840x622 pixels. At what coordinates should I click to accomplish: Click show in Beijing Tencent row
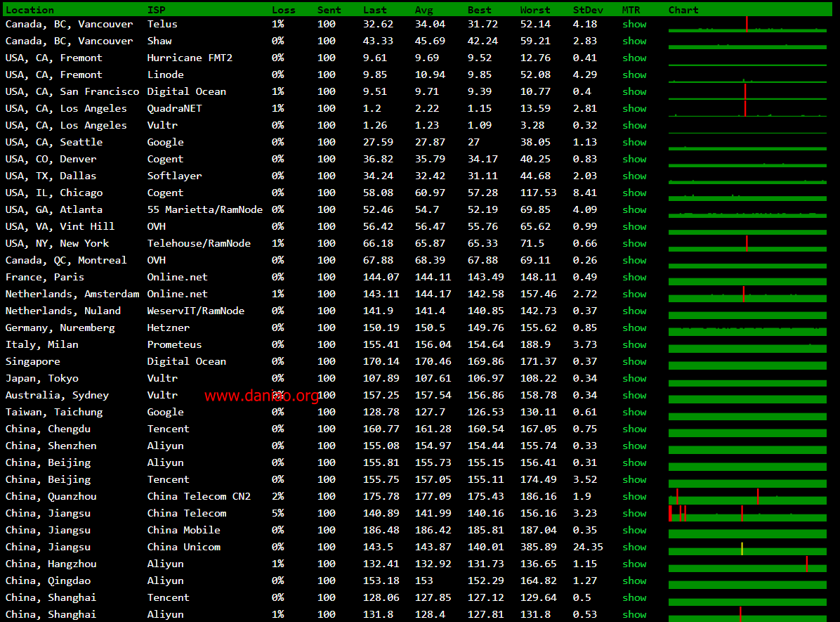coord(634,480)
